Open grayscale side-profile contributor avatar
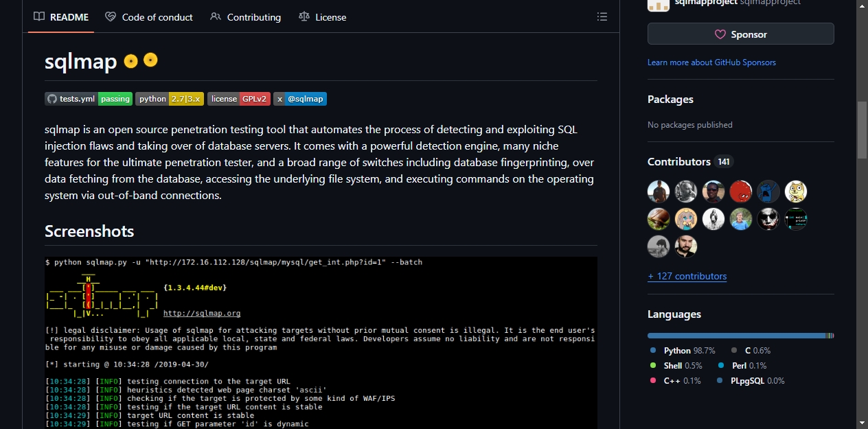This screenshot has width=868, height=429. (x=659, y=246)
